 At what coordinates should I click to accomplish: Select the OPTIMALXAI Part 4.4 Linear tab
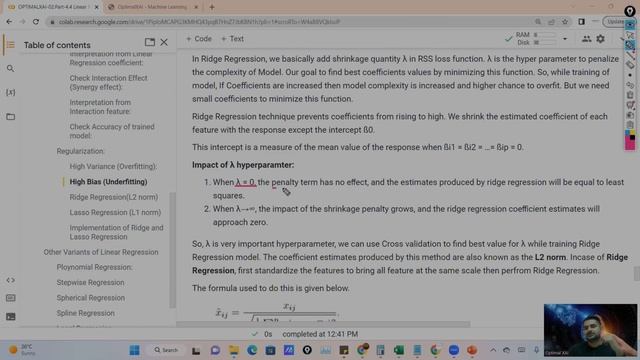(52, 7)
